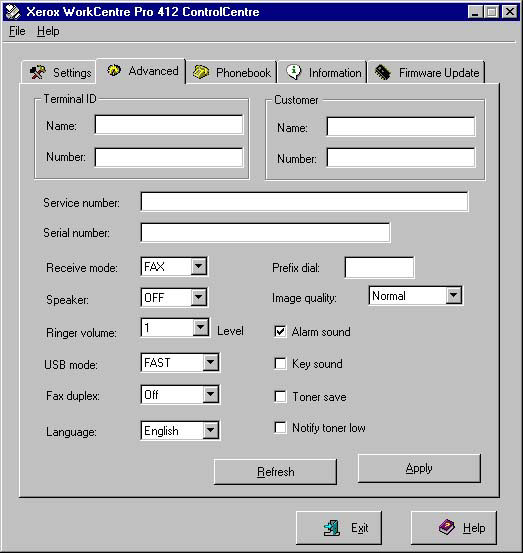
Task: Click the Refresh button
Action: 275,472
